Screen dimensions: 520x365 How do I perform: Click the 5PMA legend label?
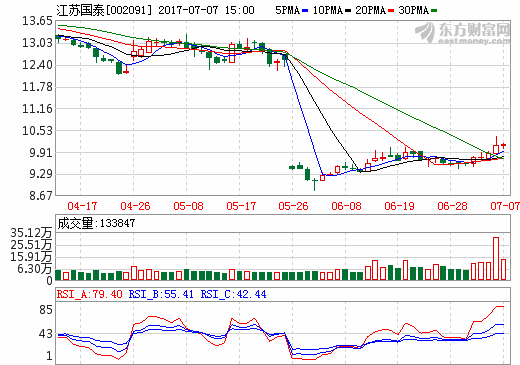click(x=287, y=10)
